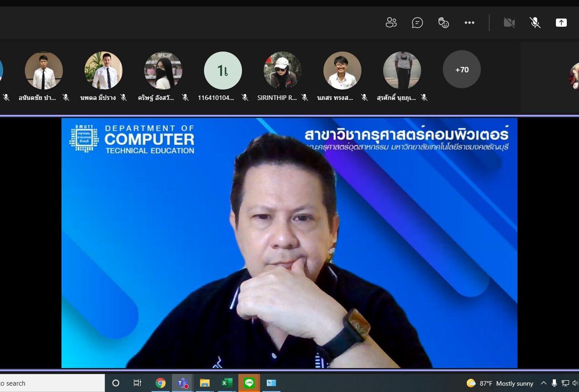Click muted mic icon beside SIRINTHIP
The width and height of the screenshot is (579, 392).
304,97
